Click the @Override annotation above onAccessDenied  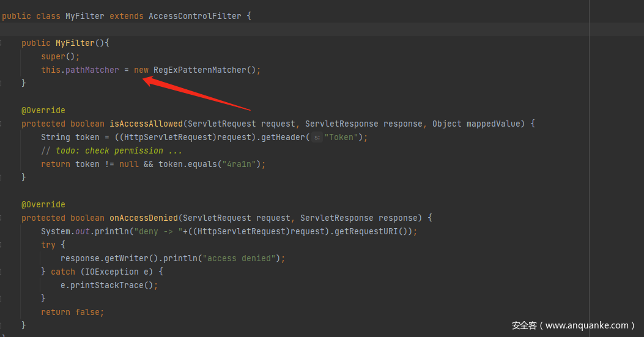pos(43,204)
